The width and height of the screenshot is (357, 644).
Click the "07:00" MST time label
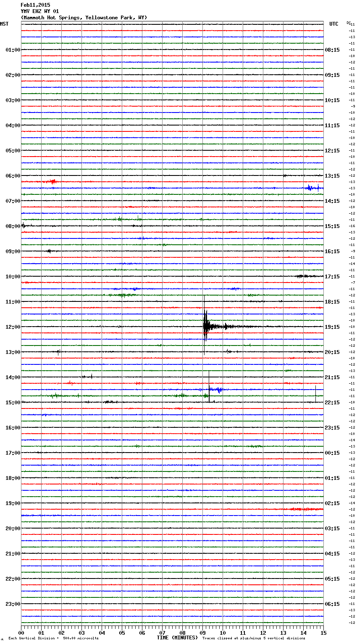13,201
